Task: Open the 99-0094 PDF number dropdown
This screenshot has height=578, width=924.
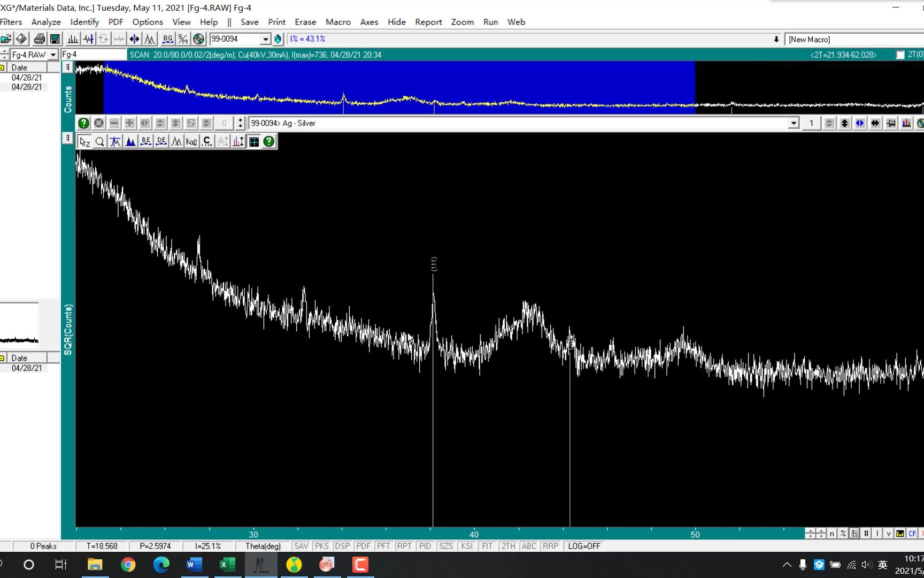Action: pos(266,39)
